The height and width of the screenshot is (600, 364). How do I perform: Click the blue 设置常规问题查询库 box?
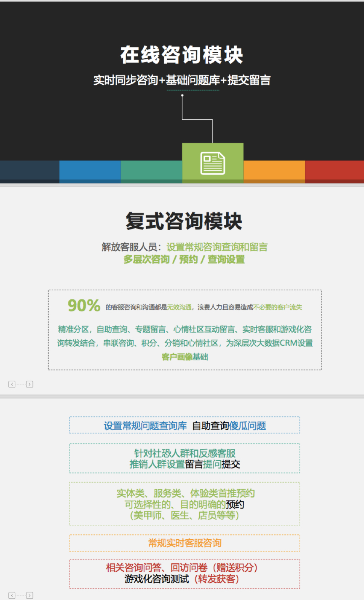(185, 425)
